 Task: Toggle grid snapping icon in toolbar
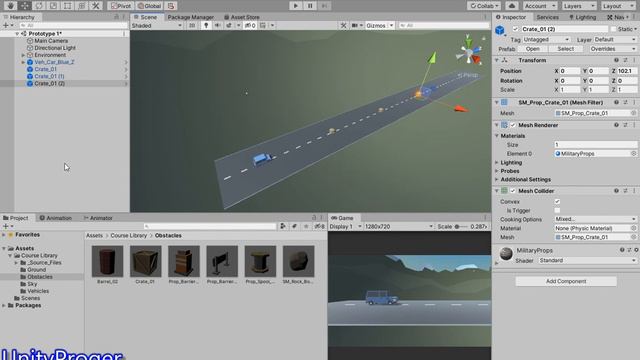tap(171, 6)
